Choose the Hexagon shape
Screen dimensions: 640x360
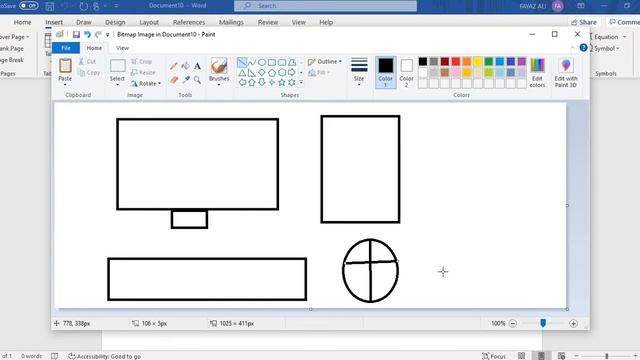pyautogui.click(x=282, y=73)
